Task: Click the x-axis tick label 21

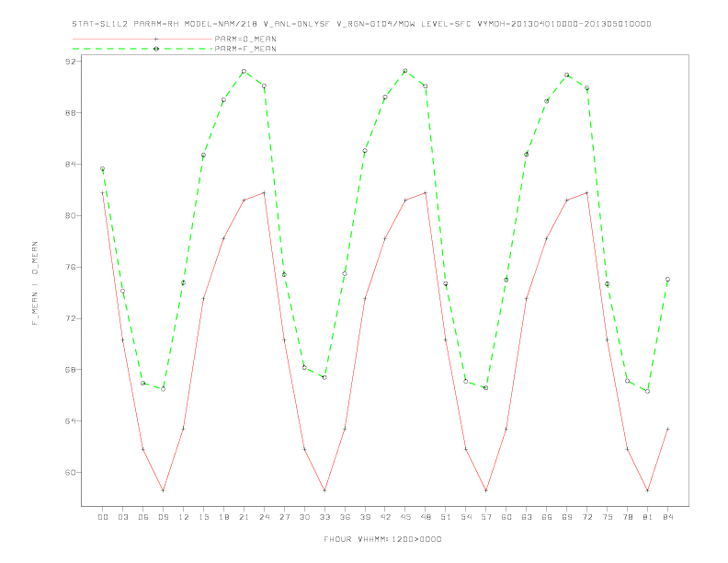Action: pyautogui.click(x=244, y=517)
